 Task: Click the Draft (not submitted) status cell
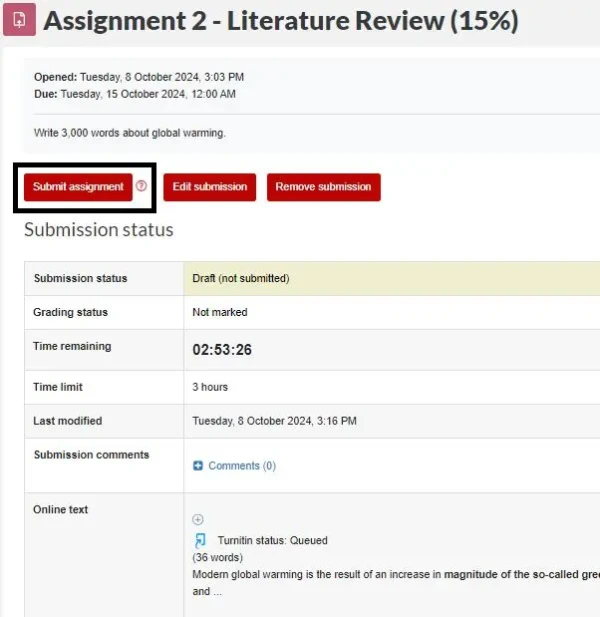coord(240,278)
